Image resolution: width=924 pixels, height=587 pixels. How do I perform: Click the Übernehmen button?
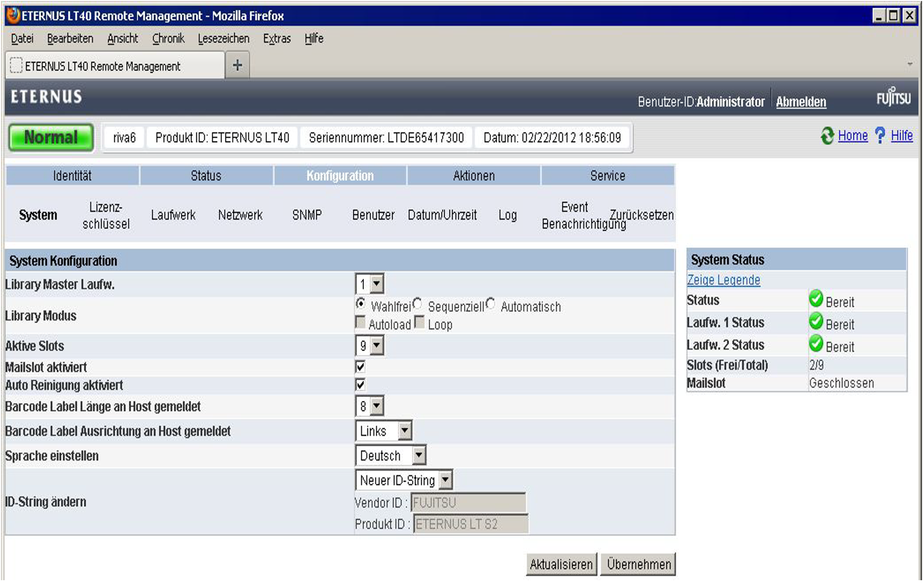[x=638, y=564]
